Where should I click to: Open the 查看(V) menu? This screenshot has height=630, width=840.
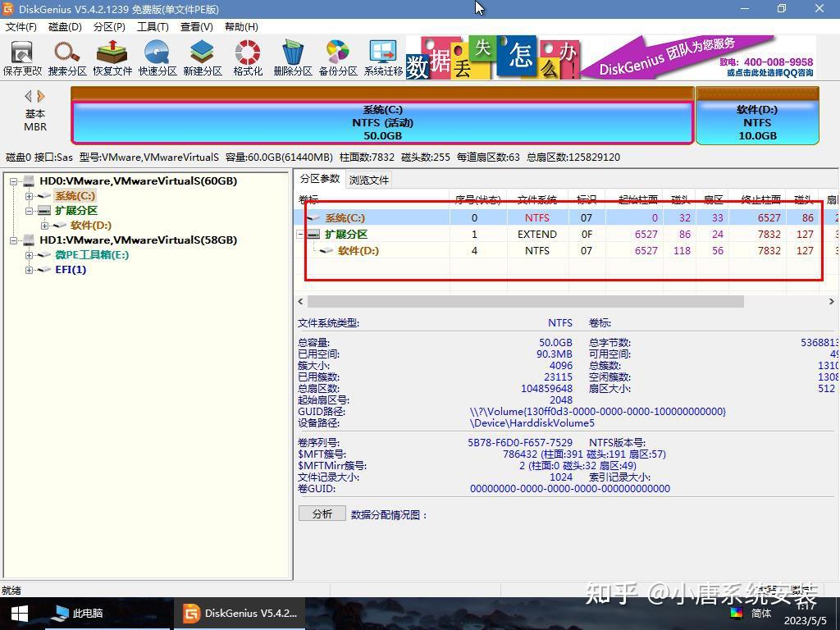(x=197, y=27)
